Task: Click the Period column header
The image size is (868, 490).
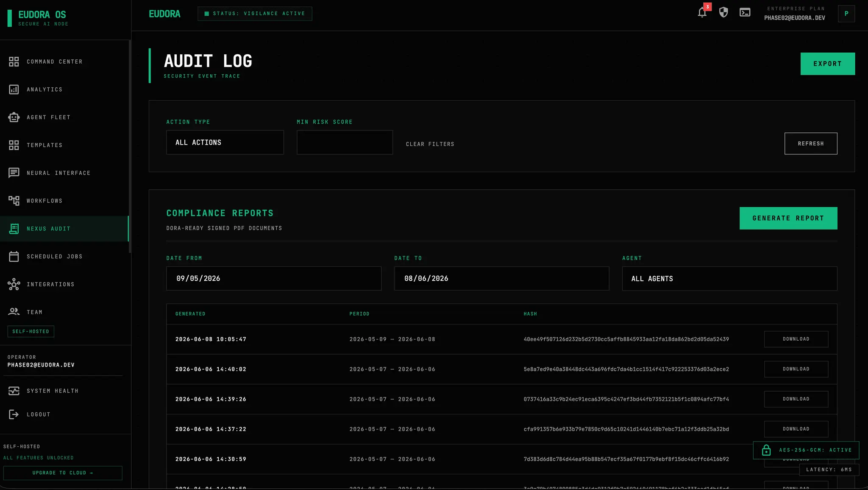Action: point(359,314)
